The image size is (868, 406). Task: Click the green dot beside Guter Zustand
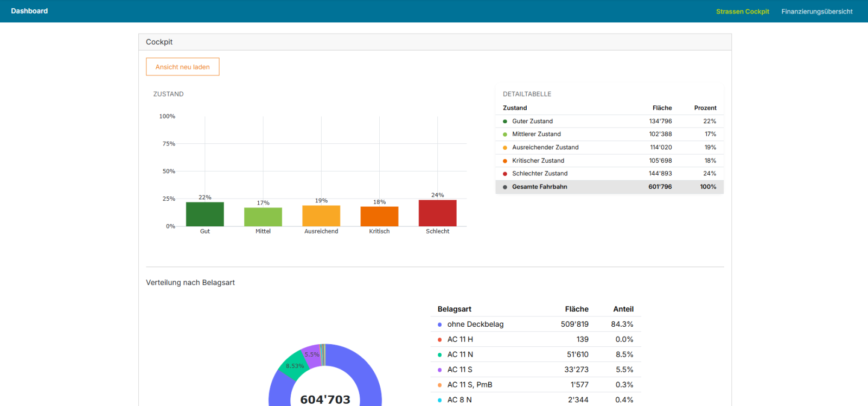505,122
